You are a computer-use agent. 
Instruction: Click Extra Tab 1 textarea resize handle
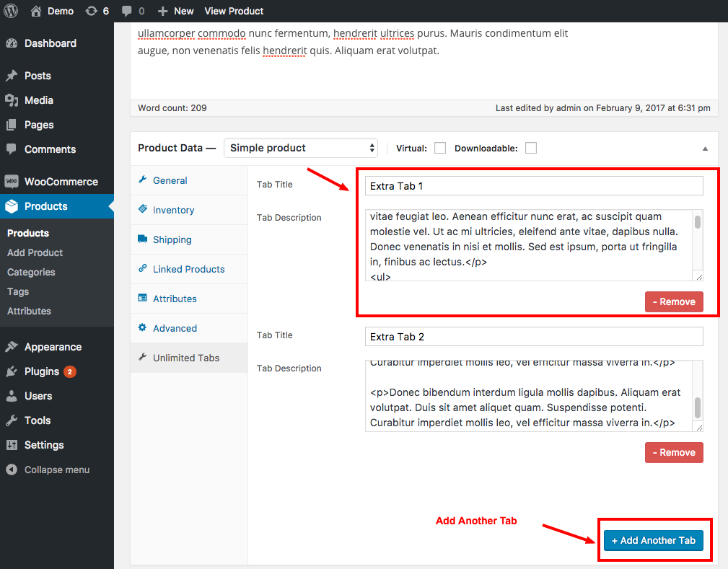[698, 277]
